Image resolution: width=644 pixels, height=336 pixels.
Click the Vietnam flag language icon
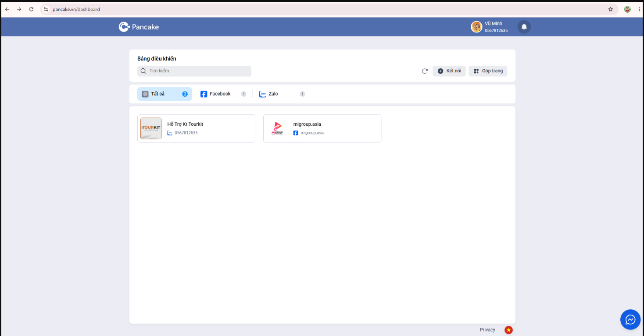[x=508, y=330]
